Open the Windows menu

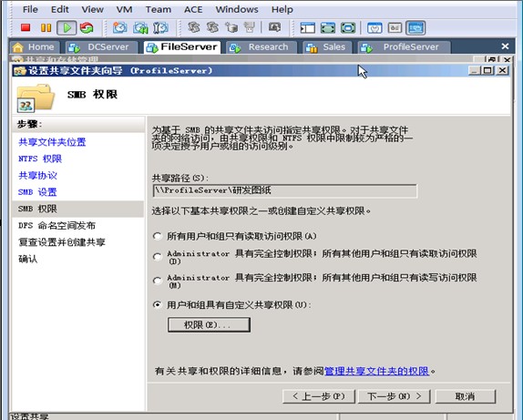[x=237, y=9]
